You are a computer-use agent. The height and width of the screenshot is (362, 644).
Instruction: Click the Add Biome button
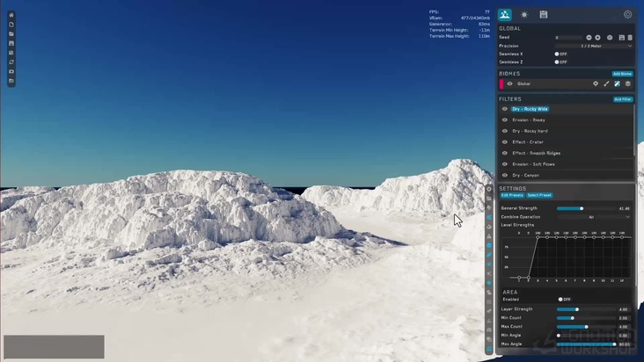622,74
